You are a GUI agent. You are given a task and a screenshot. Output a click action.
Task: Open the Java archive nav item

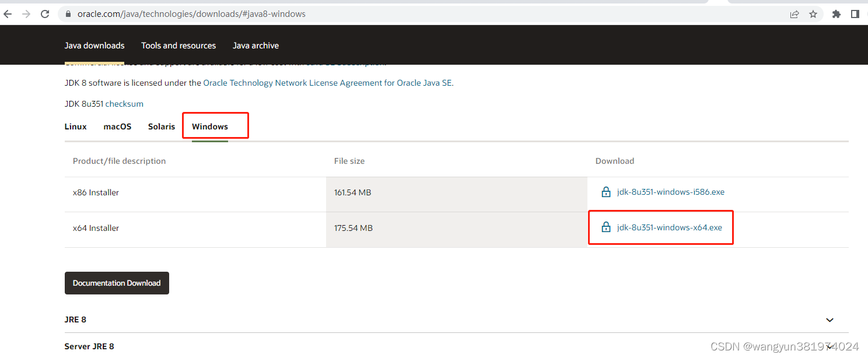tap(256, 45)
